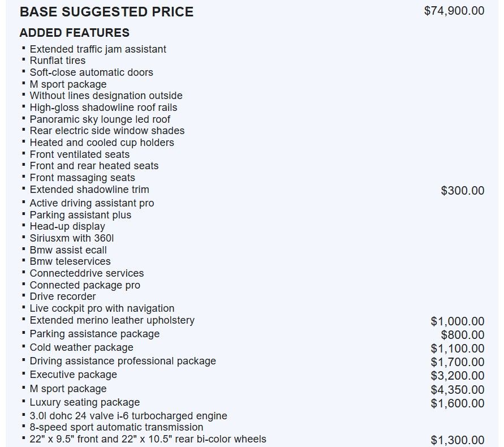Screen dimensions: 504x447
Task: Select Head-up display feature
Action: [x=67, y=226]
